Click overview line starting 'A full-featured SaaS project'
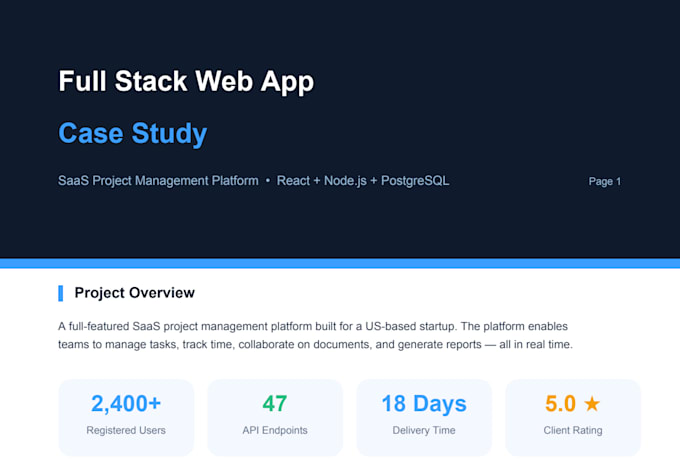680x459 pixels. point(313,326)
